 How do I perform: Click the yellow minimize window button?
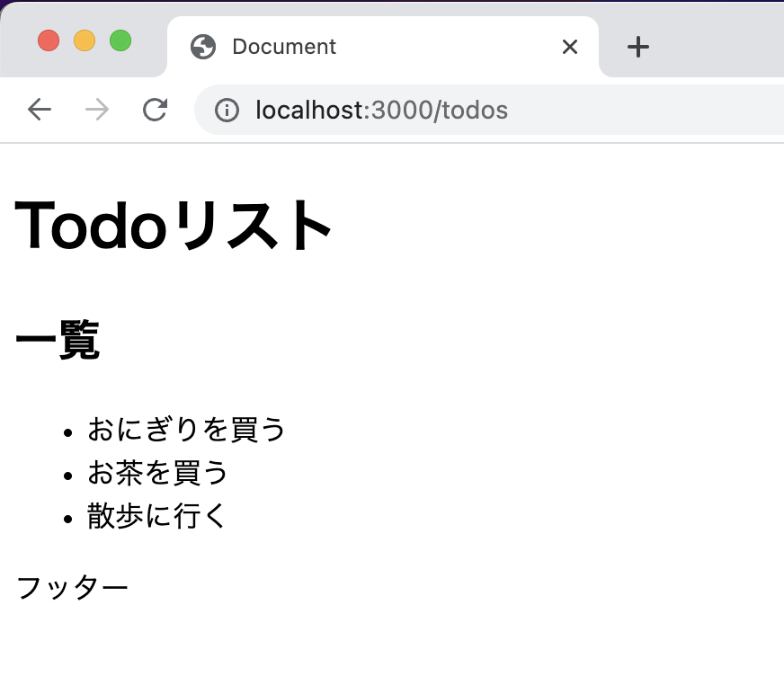(85, 40)
